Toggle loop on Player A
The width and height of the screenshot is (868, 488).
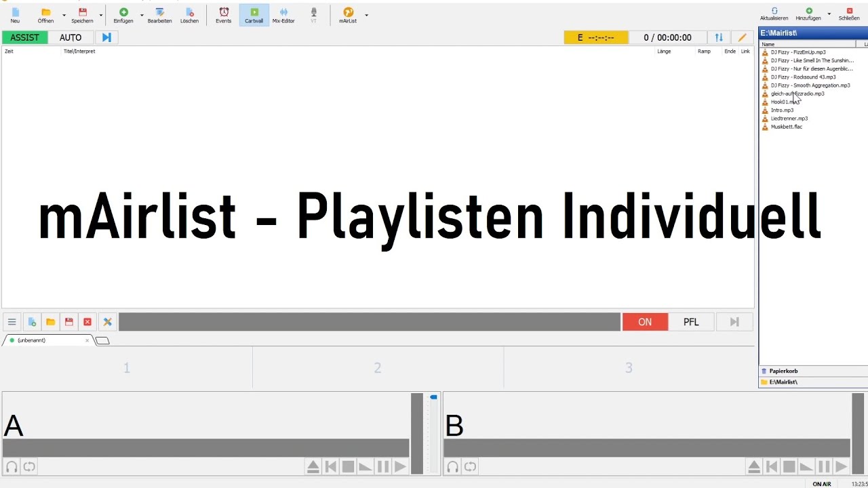(x=29, y=466)
